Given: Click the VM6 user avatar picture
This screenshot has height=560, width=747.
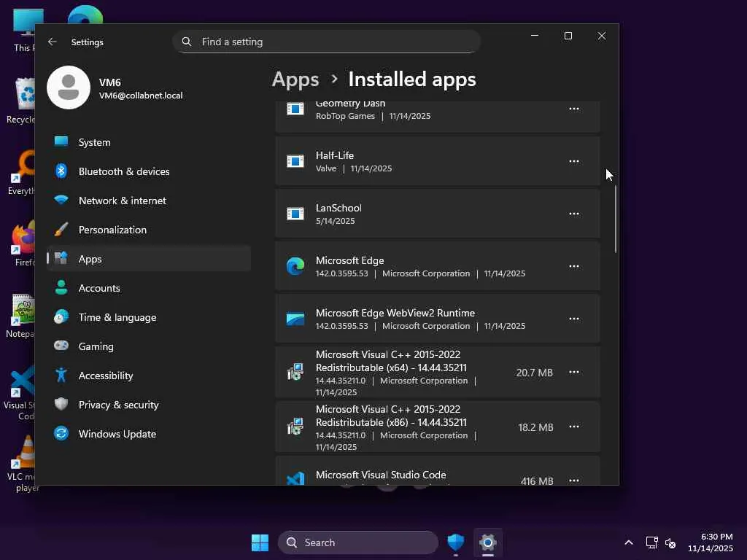Looking at the screenshot, I should tap(69, 87).
